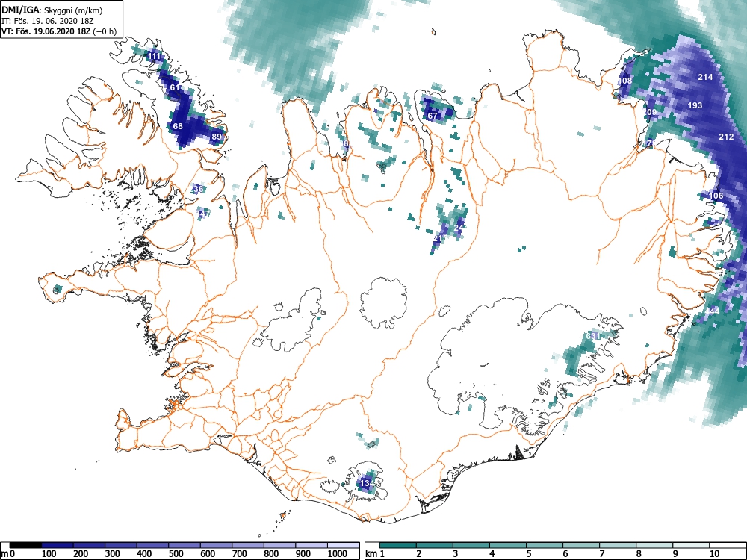Pick the 700 m legend swatch
The width and height of the screenshot is (747, 560).
pos(248,545)
